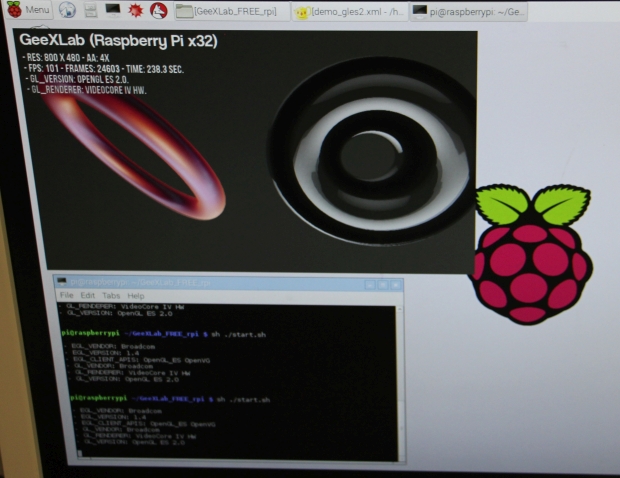Click the terminal taskbar entry's monitor icon
The image size is (620, 478).
coord(420,11)
